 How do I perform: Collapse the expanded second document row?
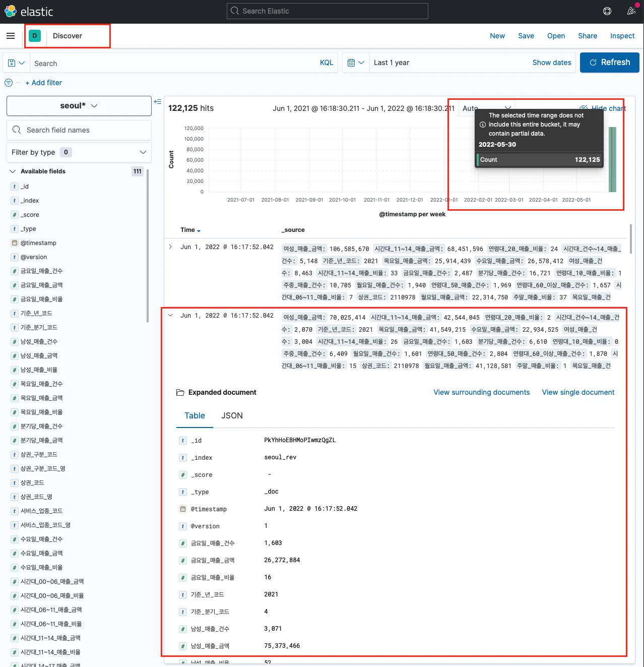pos(170,316)
